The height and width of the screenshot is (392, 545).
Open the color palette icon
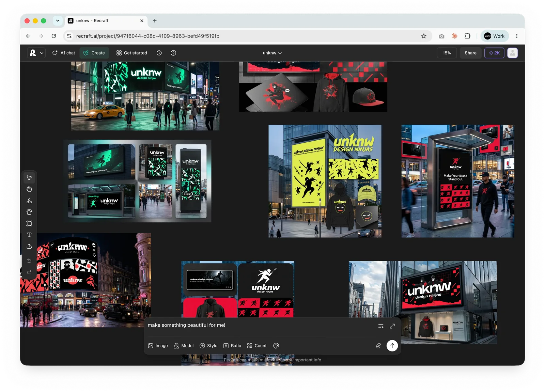[x=276, y=346]
